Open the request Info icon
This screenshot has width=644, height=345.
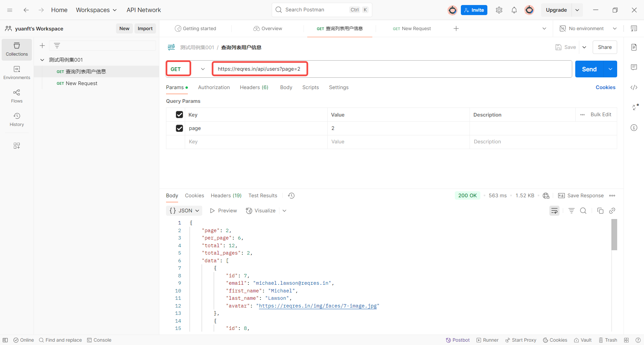pyautogui.click(x=634, y=128)
